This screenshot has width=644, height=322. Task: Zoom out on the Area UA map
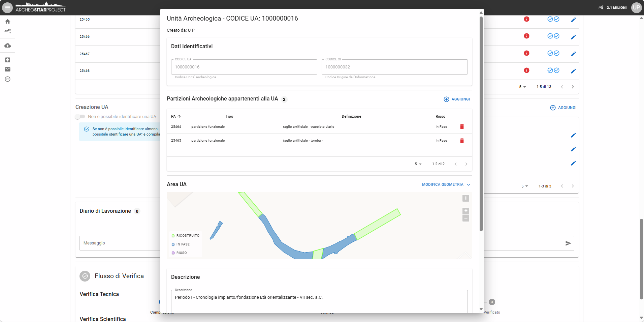(465, 218)
